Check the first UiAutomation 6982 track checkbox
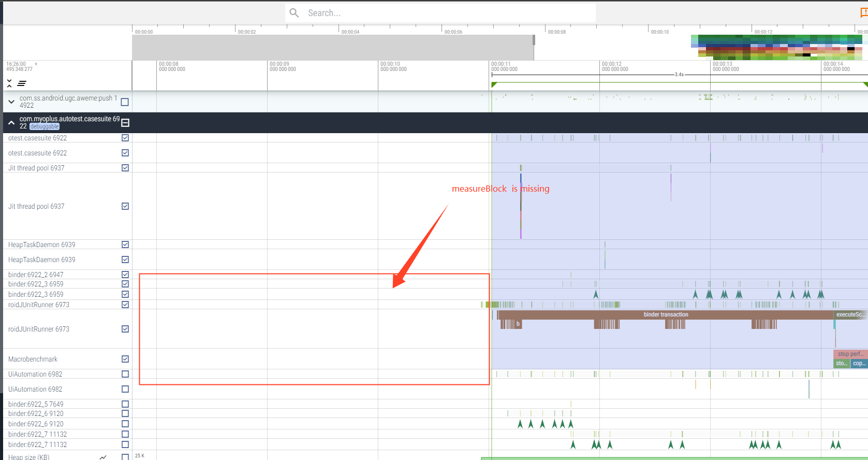This screenshot has height=460, width=868. 125,374
